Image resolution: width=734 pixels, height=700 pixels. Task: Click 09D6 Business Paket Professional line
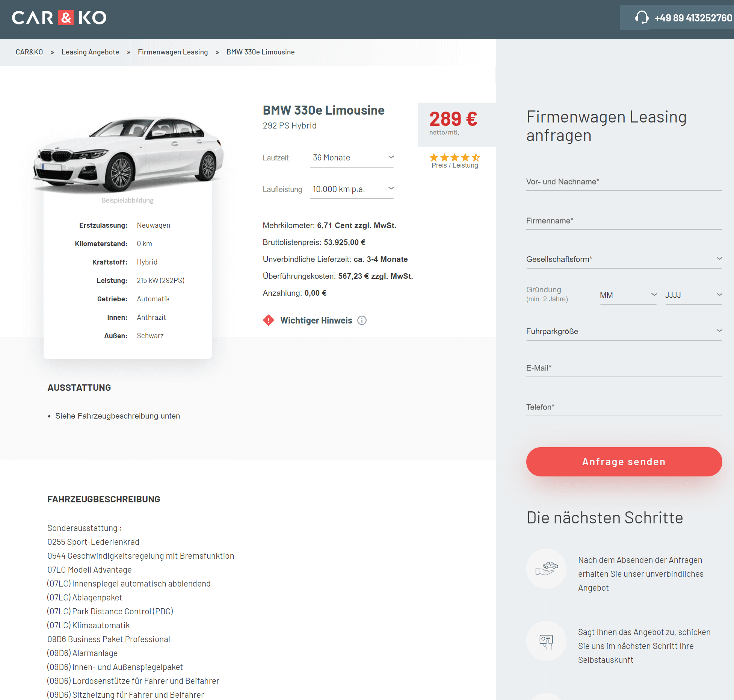(x=109, y=640)
